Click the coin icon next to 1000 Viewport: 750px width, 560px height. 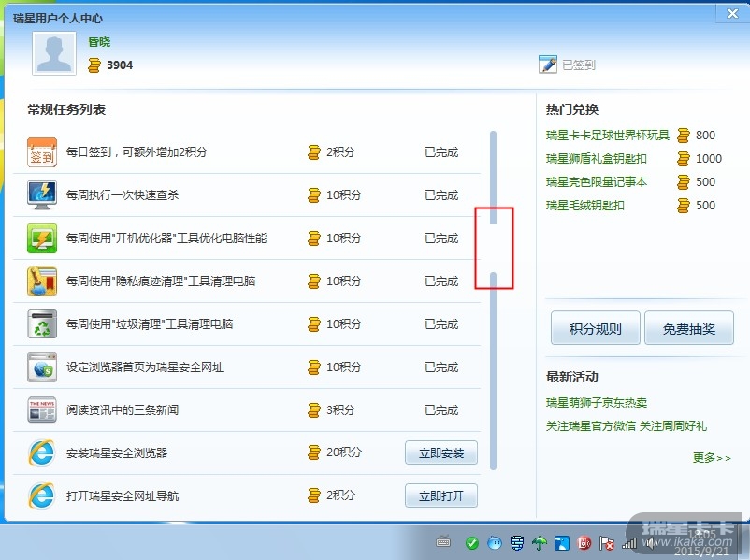[684, 159]
